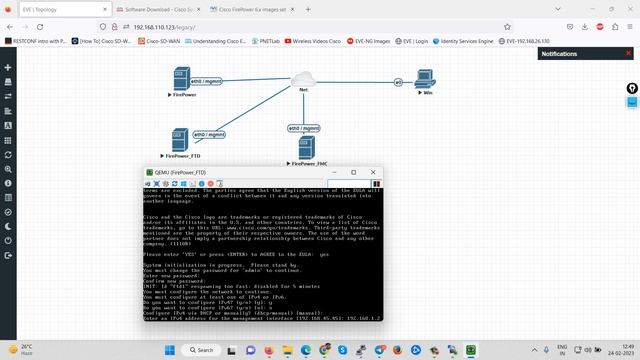Click red disconnect icon in QEMU toolbar
Viewport: 640px width, 360px height.
211,184
